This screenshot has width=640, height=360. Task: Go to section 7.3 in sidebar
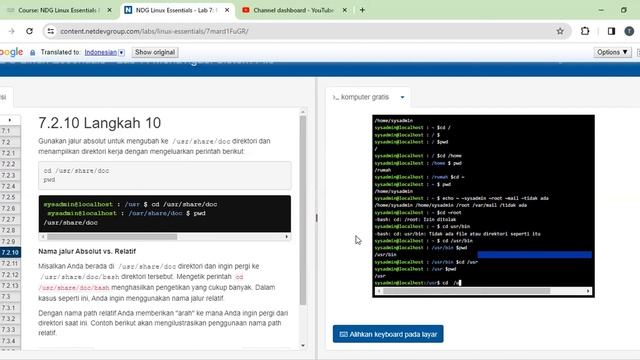10,296
